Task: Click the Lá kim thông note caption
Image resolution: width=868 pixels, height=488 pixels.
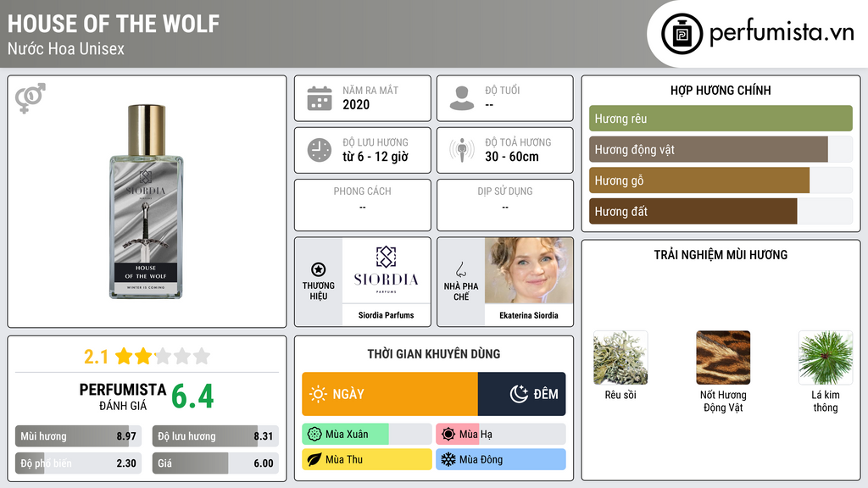Action: (x=826, y=401)
